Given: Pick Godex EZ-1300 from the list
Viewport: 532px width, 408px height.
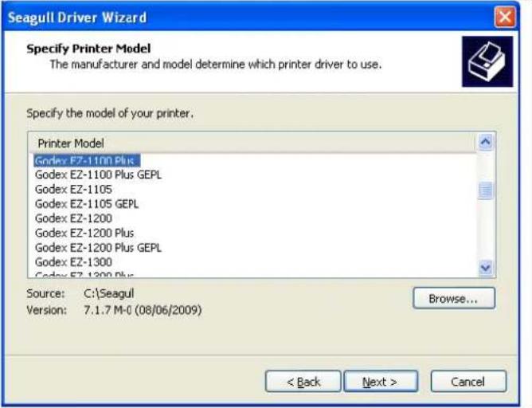Looking at the screenshot, I should [x=73, y=262].
